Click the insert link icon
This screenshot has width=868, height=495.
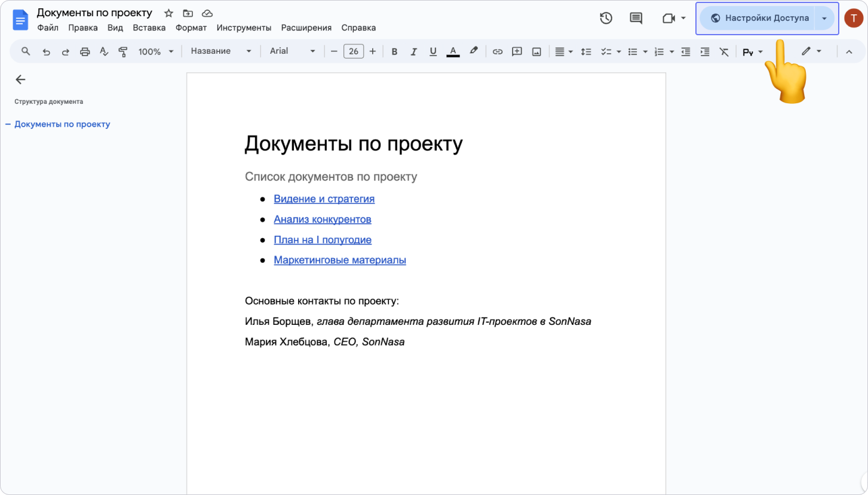tap(497, 52)
